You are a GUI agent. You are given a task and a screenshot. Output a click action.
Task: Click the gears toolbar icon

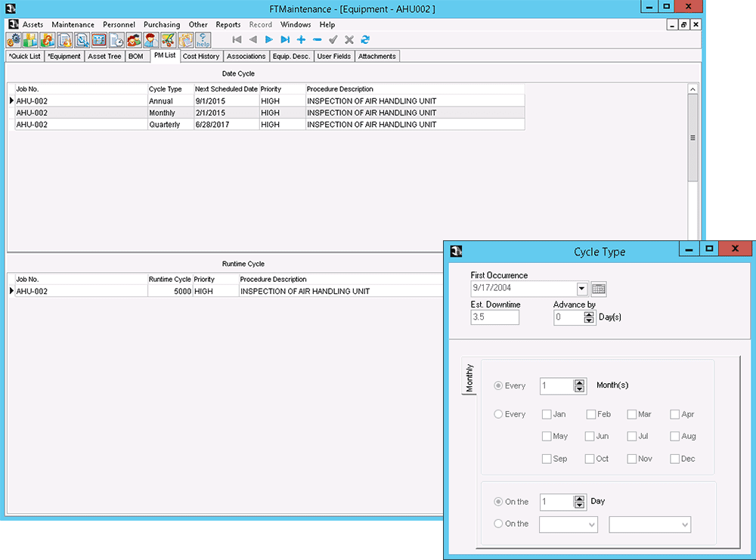coord(14,40)
